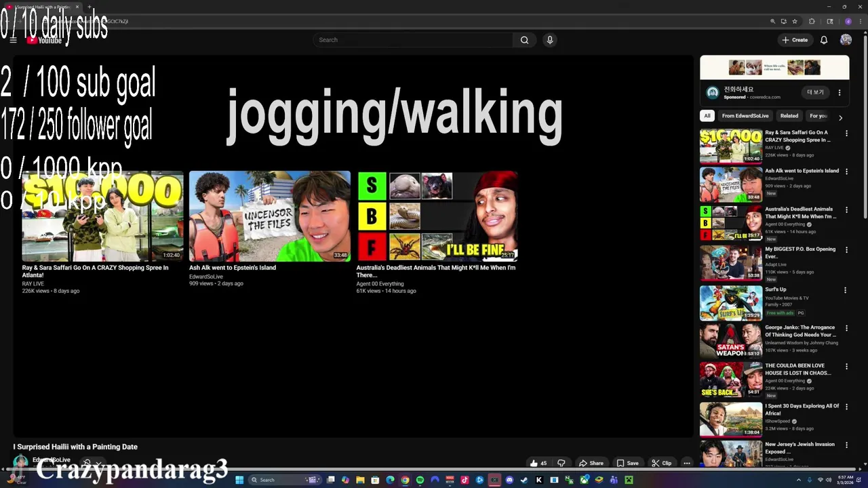The height and width of the screenshot is (488, 868).
Task: Open options for George Janko video
Action: [846, 328]
